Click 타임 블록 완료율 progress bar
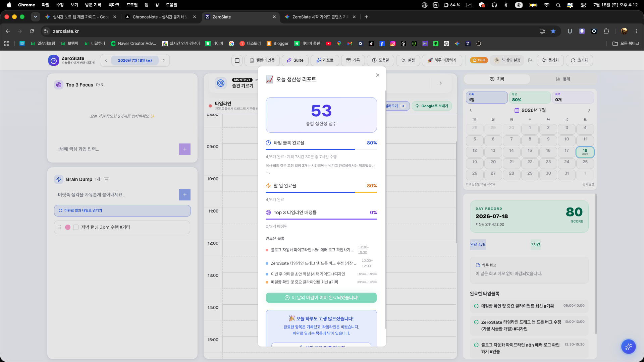644x362 pixels. (321, 149)
